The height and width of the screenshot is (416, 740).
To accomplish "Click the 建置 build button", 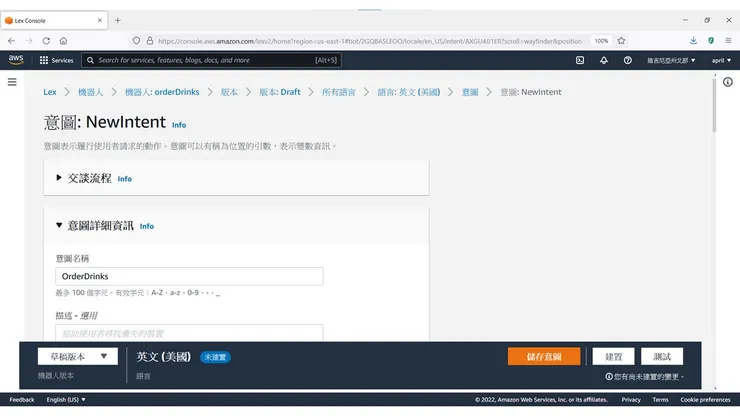I will (614, 357).
